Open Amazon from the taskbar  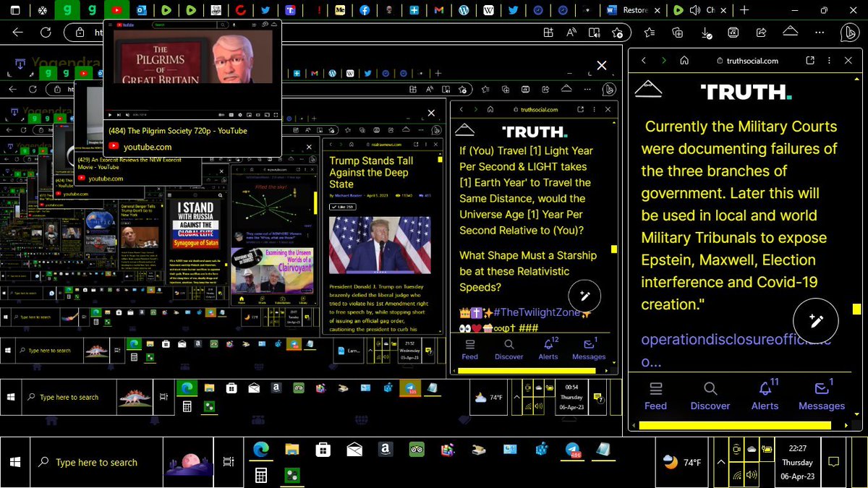tap(386, 450)
